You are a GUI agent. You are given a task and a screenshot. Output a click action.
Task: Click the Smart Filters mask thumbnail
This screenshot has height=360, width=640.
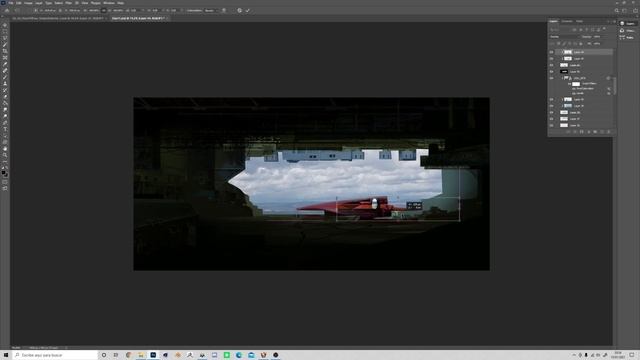coord(576,84)
